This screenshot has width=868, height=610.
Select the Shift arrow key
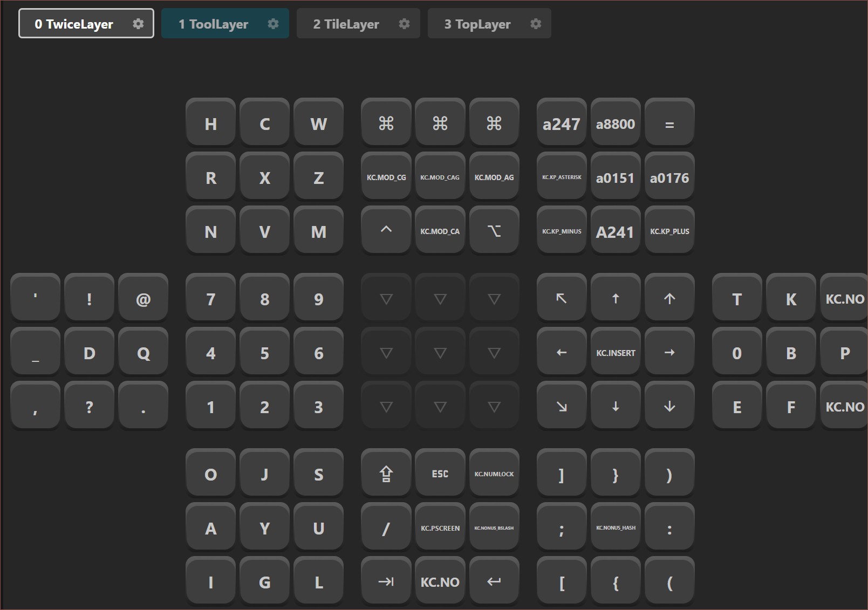click(x=386, y=474)
